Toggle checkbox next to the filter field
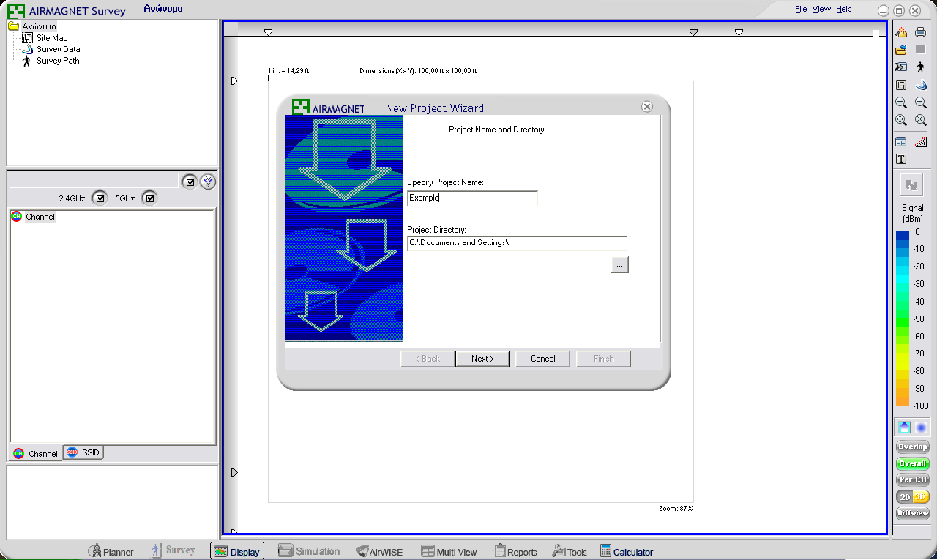 click(190, 182)
